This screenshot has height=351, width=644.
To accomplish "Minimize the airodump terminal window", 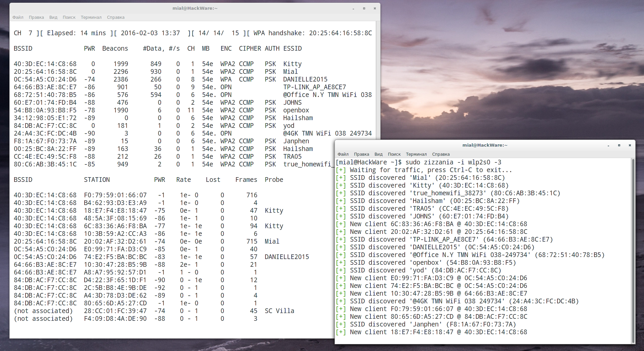I will point(353,8).
